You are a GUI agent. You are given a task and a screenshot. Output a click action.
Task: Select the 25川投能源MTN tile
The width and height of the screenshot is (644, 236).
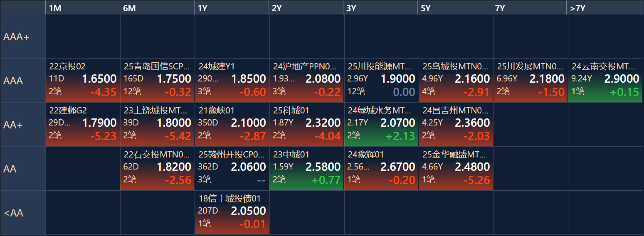click(x=381, y=80)
